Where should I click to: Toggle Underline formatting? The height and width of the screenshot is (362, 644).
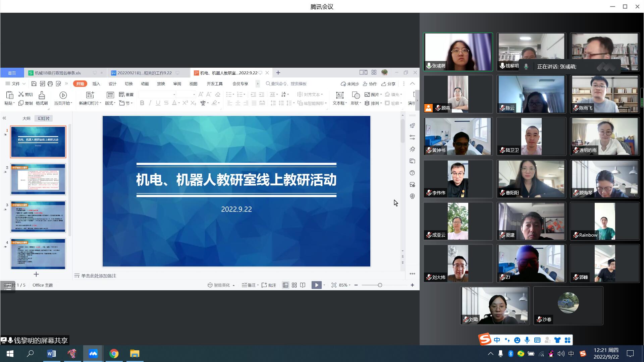point(158,103)
